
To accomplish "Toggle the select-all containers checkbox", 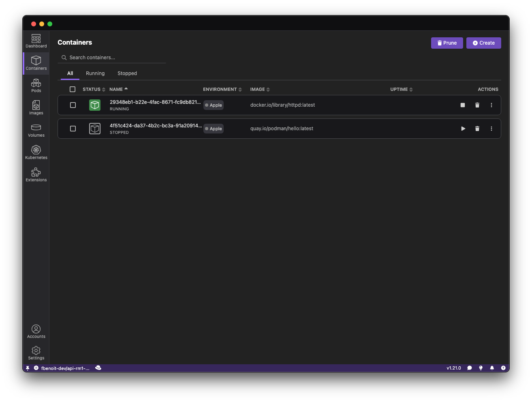I will click(x=73, y=89).
